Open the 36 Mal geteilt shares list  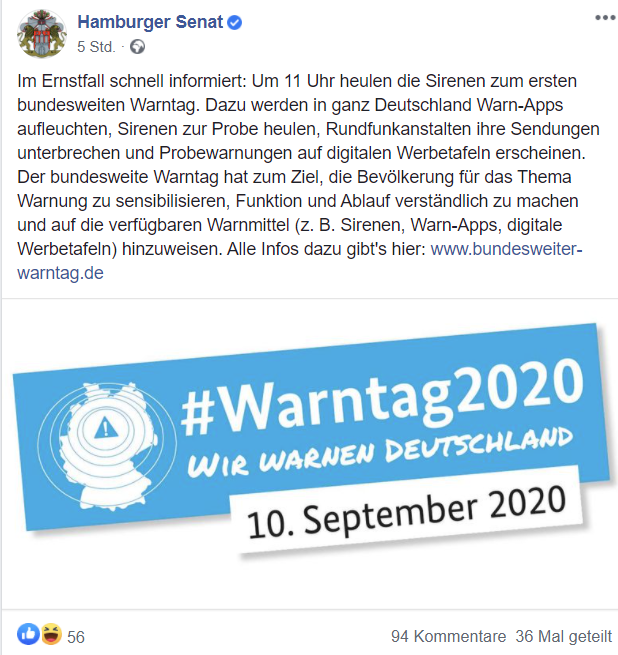tap(564, 637)
